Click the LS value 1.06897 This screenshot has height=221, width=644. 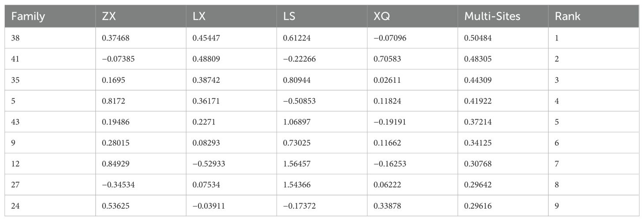[x=297, y=122]
